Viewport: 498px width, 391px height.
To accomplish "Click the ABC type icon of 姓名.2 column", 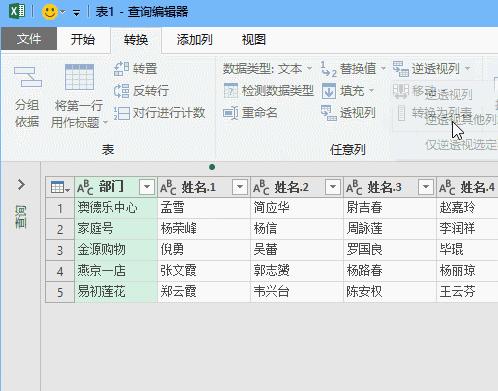I will [261, 188].
